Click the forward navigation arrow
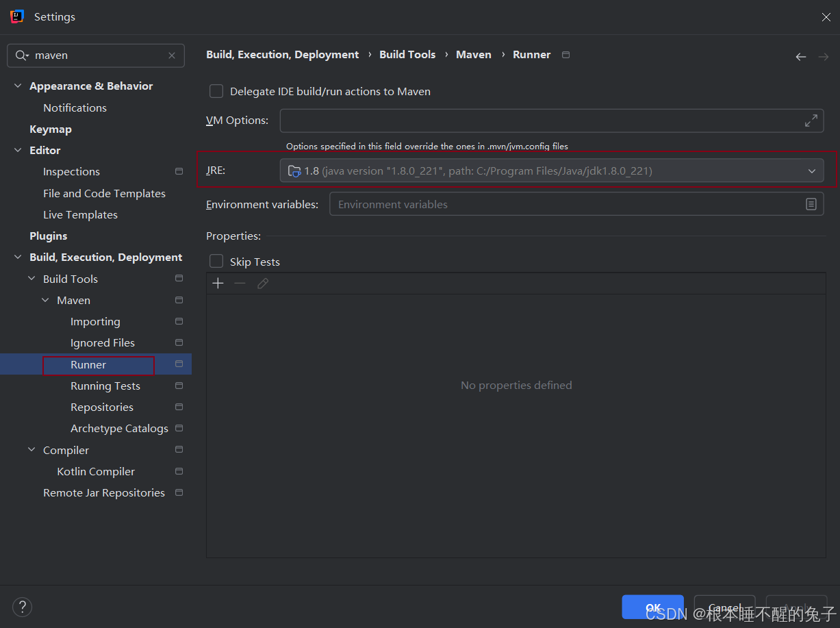The image size is (840, 628). coord(825,58)
